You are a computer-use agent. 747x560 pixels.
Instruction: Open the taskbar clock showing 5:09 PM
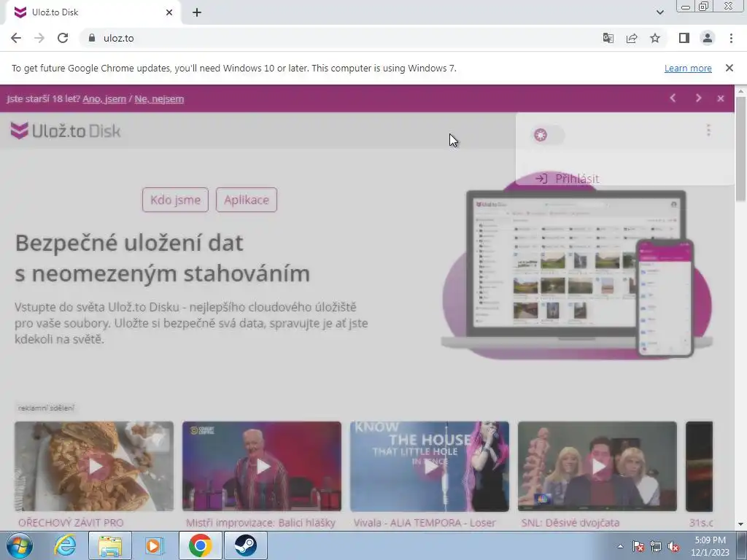[710, 546]
